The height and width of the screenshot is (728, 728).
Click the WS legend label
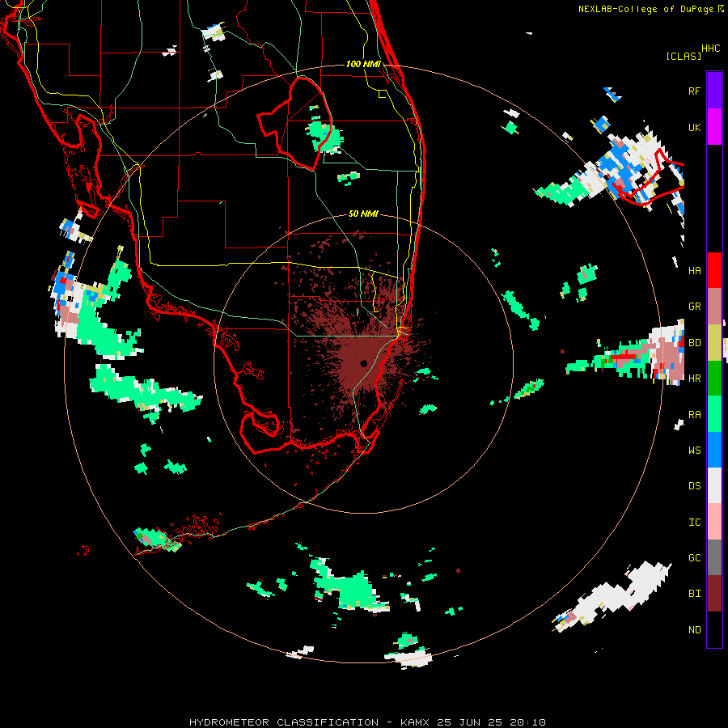694,451
